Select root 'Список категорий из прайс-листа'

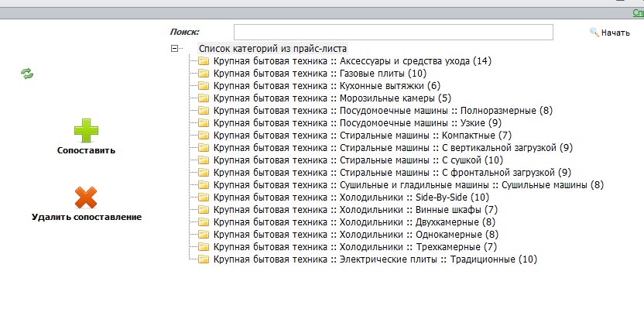(273, 49)
